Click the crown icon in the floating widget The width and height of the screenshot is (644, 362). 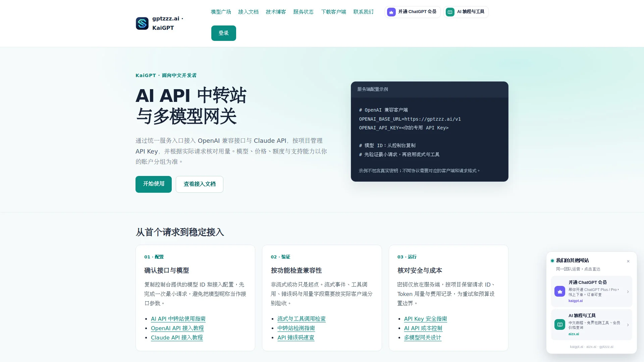pyautogui.click(x=560, y=291)
